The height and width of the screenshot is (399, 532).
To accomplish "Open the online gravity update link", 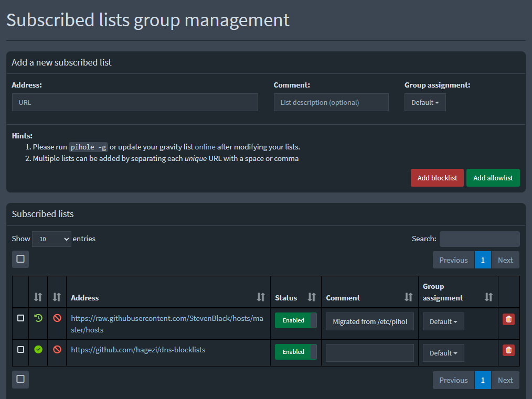I will coord(205,147).
